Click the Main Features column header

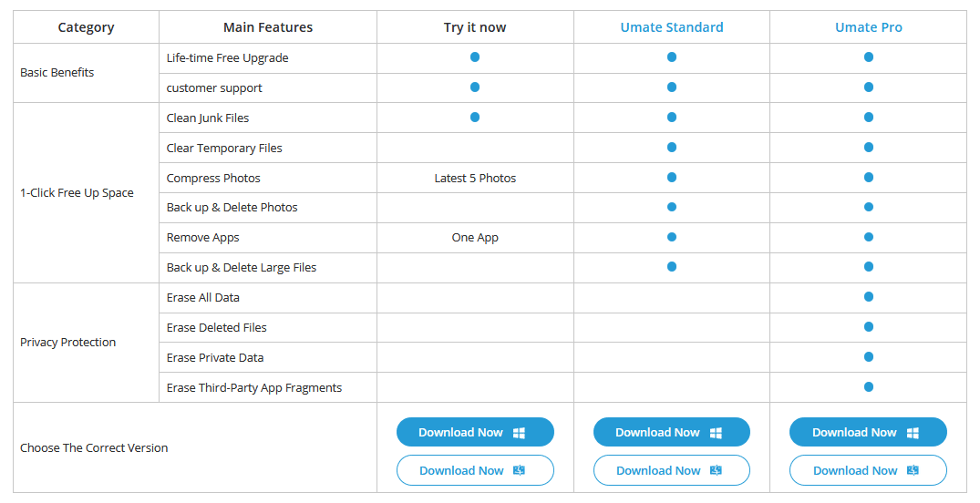point(268,27)
